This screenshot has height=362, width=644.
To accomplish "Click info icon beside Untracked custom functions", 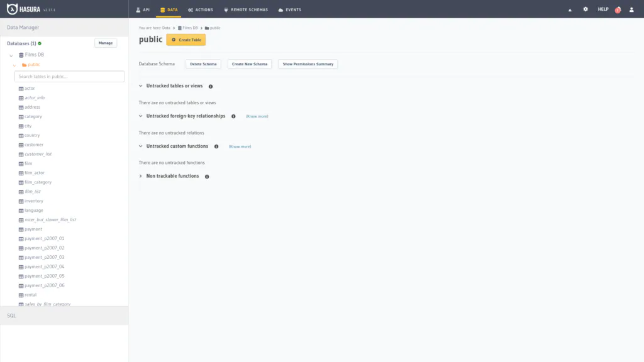I will 216,146.
